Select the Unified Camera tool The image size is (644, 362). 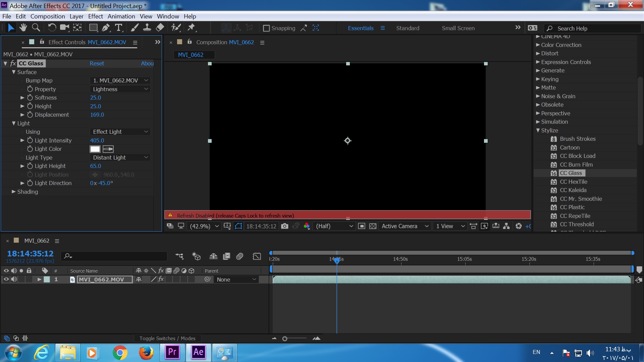pyautogui.click(x=64, y=28)
